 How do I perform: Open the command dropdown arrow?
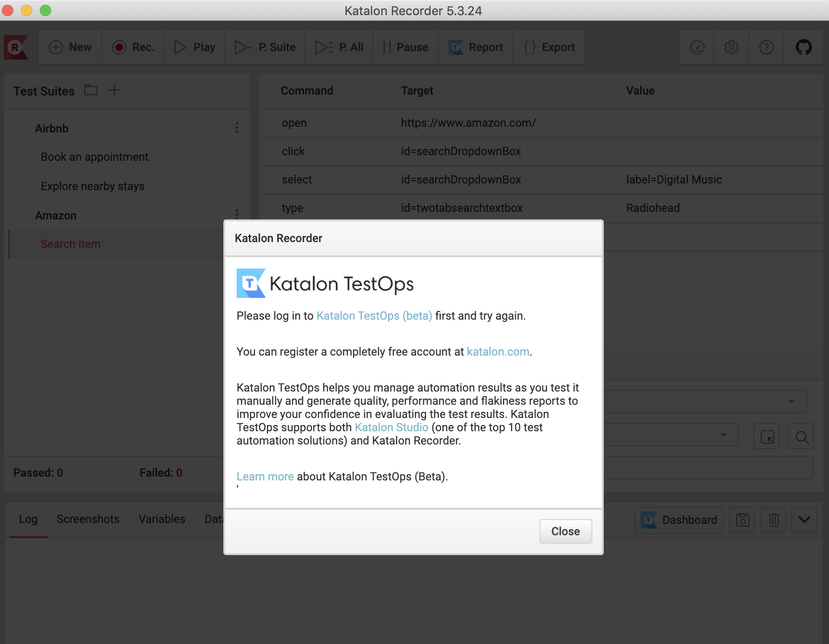point(792,402)
